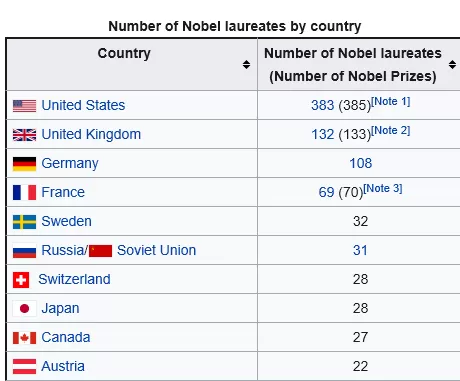Follow the Note 3 reference link
The height and width of the screenshot is (381, 460).
coord(383,188)
